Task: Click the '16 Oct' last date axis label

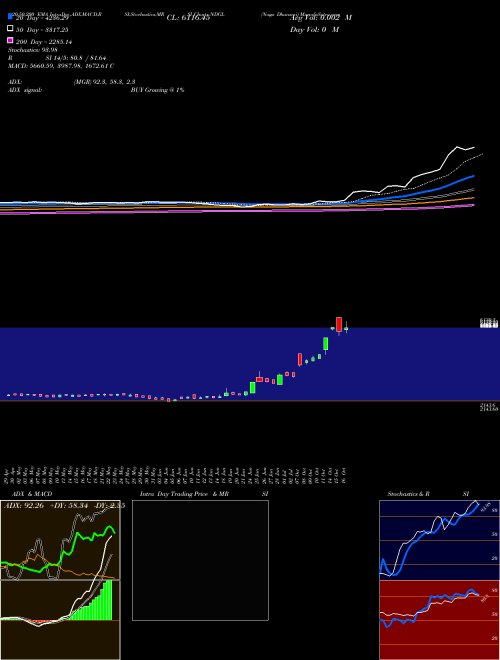Action: 344,475
